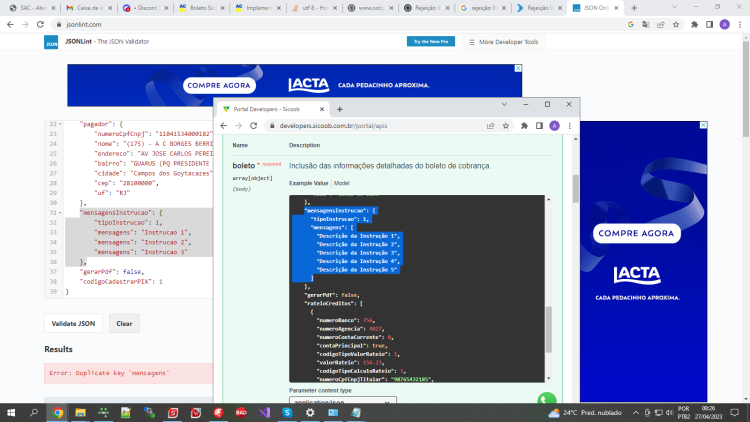Open Windows taskbar search
Image resolution: width=750 pixels, height=422 pixels.
coord(34,412)
